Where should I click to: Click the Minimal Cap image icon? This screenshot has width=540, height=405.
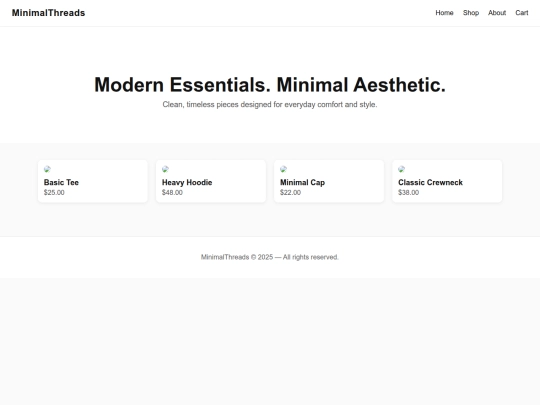284,169
